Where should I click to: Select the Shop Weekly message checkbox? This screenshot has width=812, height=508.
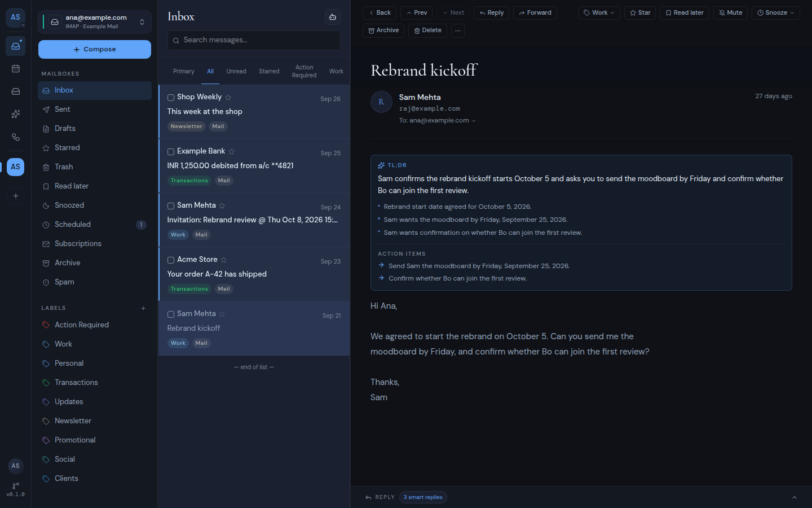tap(171, 98)
